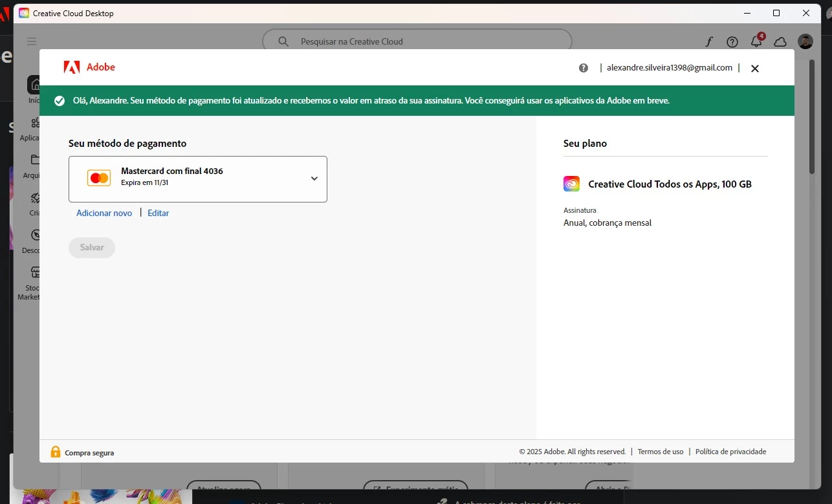832x504 pixels.
Task: Toggle the hamburger menu icon
Action: [32, 41]
